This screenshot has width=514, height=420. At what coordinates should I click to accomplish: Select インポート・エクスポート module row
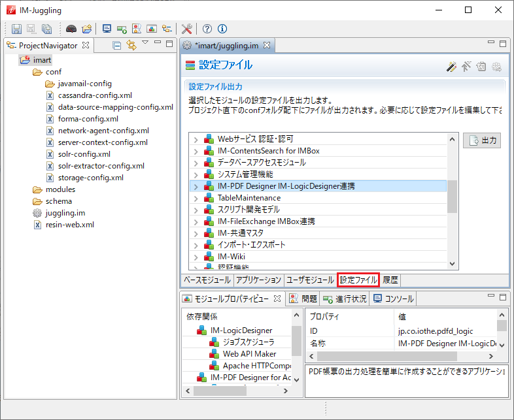point(318,245)
